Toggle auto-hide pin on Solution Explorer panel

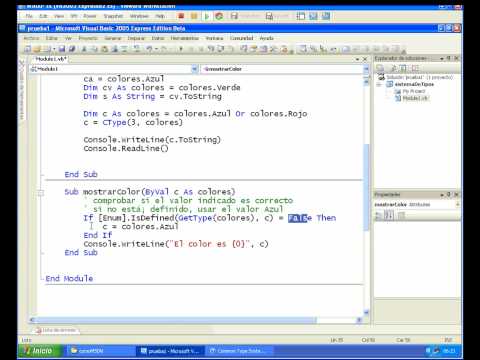(449, 58)
